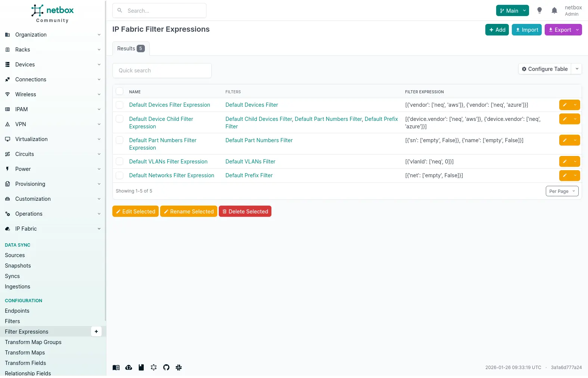588x378 pixels.
Task: Click the cloud download footer icon
Action: (128, 368)
